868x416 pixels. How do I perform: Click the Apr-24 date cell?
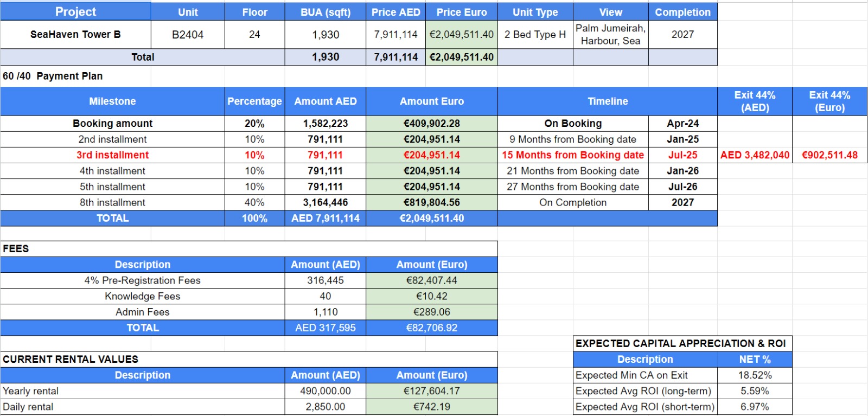click(683, 124)
